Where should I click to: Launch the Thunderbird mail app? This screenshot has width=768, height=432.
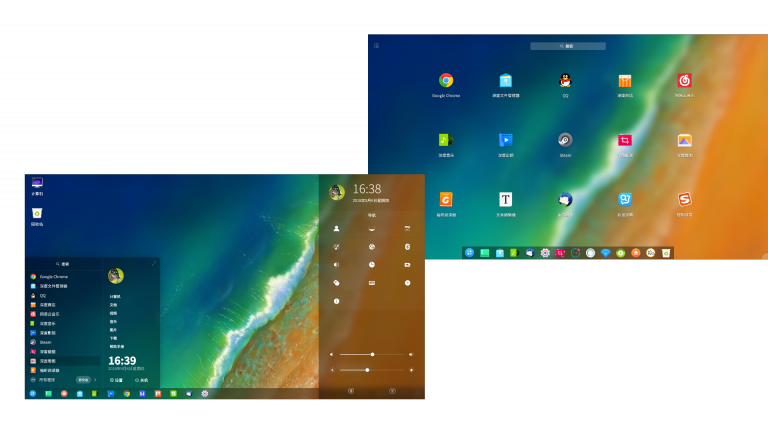pyautogui.click(x=565, y=199)
